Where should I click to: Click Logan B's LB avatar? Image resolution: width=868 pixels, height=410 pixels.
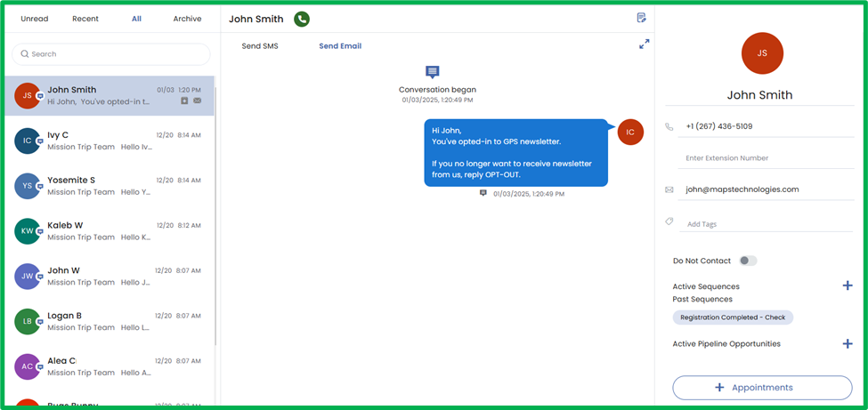click(x=27, y=321)
